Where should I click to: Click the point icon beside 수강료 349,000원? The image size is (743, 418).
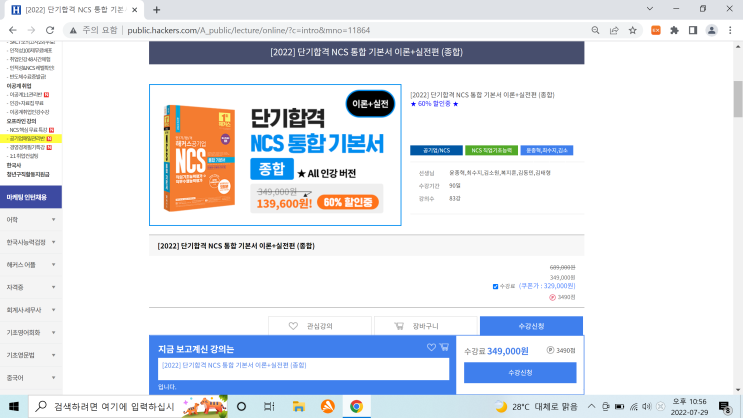click(550, 350)
